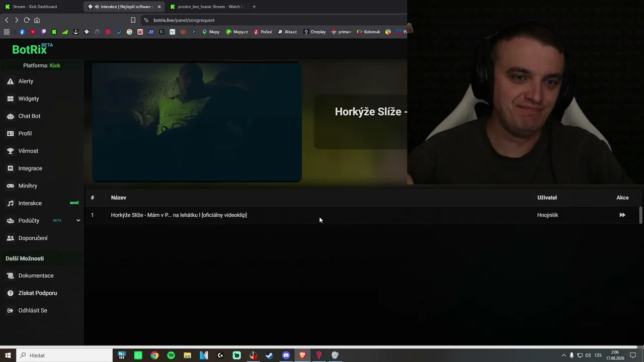Screen dimensions: 644x362
Task: Open the Mapy bookmark
Action: 211,32
